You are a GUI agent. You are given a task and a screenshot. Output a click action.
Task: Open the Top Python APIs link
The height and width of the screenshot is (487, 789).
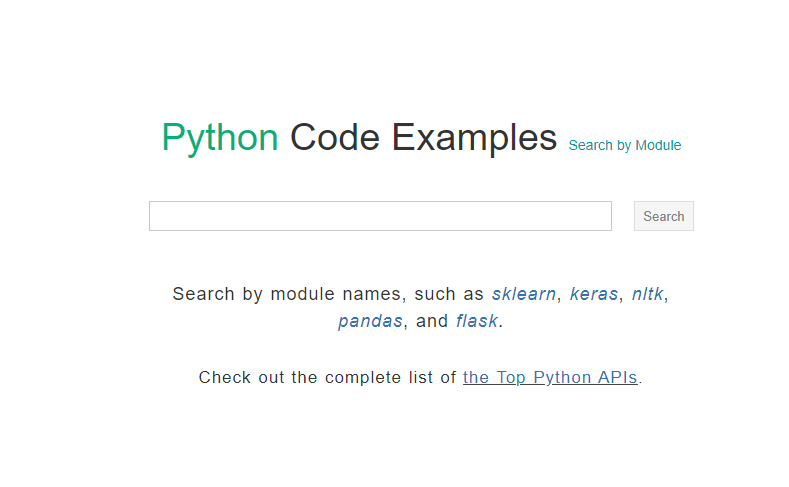[550, 377]
